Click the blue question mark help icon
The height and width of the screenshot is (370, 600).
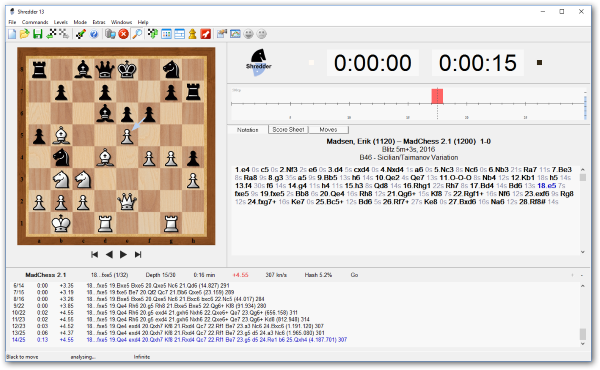(94, 34)
